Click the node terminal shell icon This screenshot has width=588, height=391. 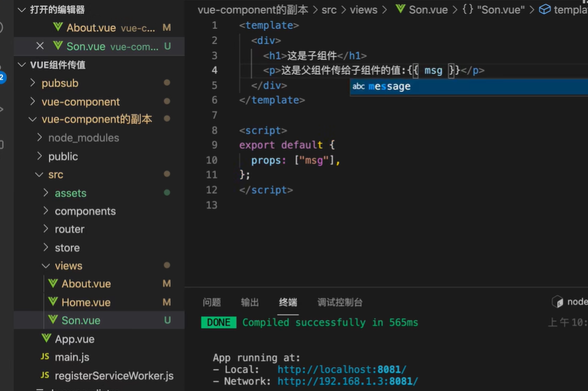557,302
